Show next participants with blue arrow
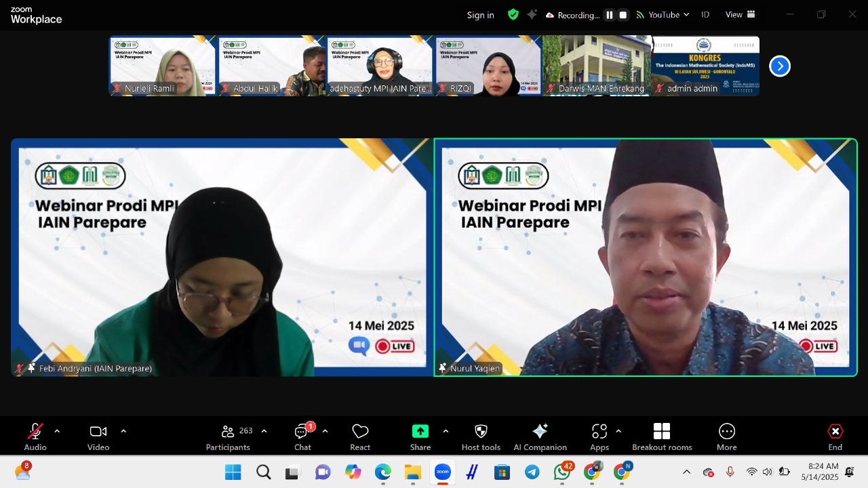The width and height of the screenshot is (868, 488). click(x=780, y=66)
